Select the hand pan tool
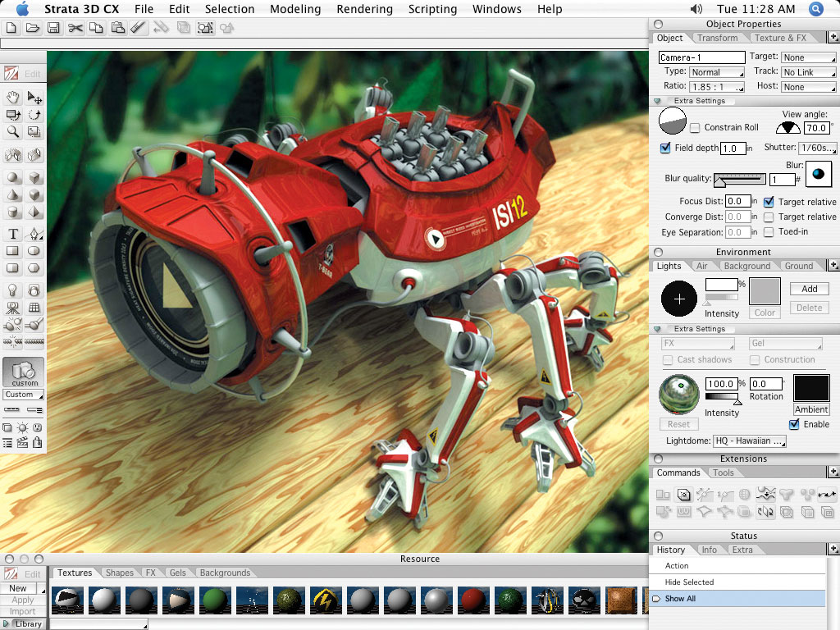This screenshot has width=840, height=630. pos(13,98)
